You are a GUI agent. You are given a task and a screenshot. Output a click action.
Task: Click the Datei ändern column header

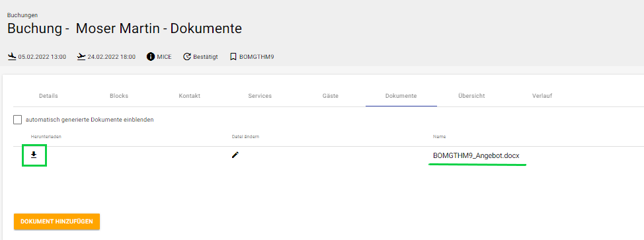click(245, 136)
